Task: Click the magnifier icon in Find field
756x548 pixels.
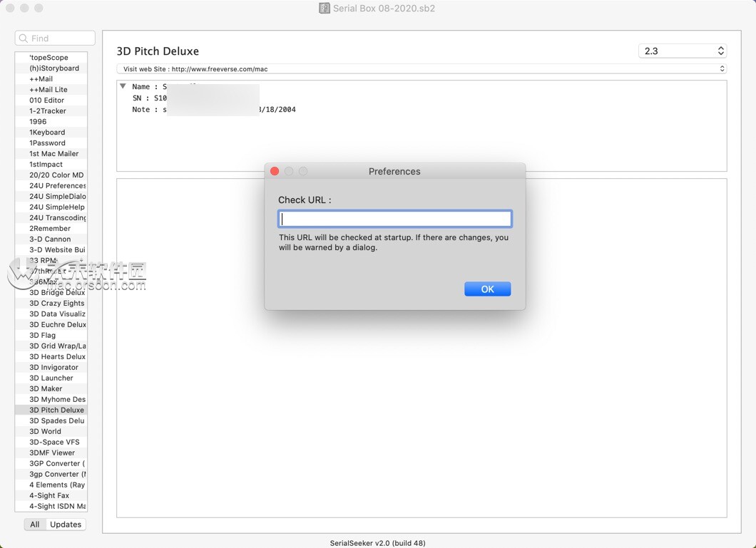Action: coord(23,38)
